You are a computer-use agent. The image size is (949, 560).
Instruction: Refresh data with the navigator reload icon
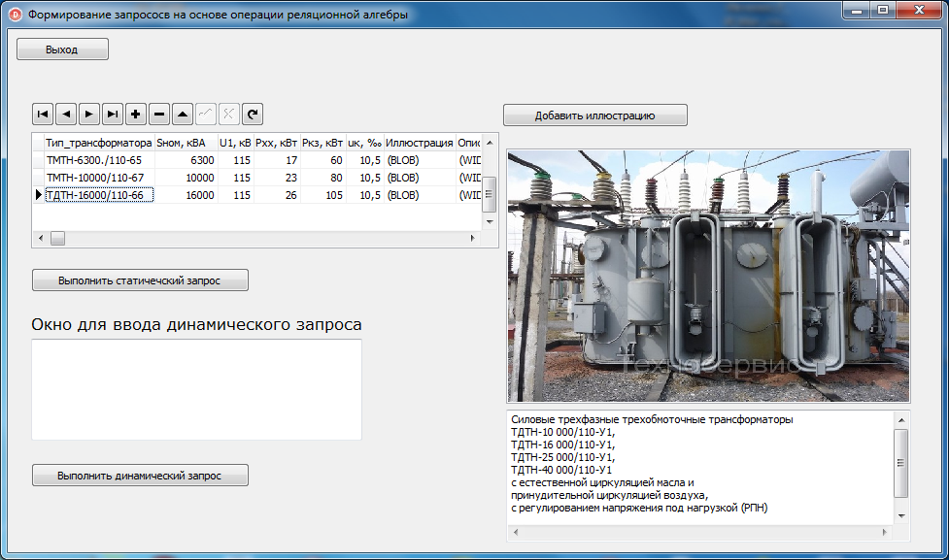[253, 115]
